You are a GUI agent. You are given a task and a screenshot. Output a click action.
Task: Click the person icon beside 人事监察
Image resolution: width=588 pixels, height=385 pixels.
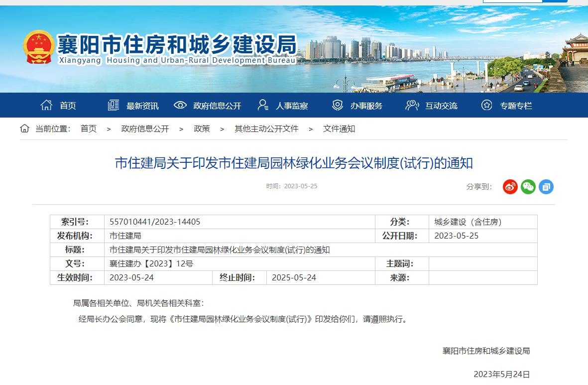point(263,105)
